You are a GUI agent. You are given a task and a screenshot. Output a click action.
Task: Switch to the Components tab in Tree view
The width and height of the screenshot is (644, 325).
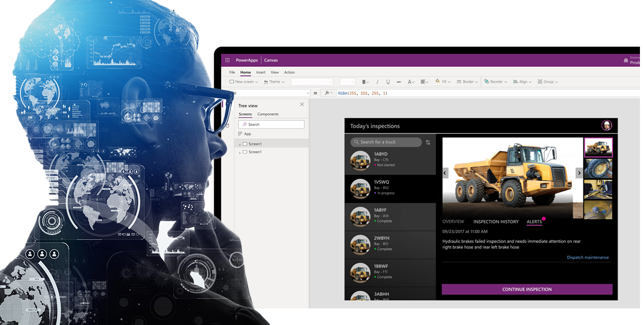pos(268,114)
